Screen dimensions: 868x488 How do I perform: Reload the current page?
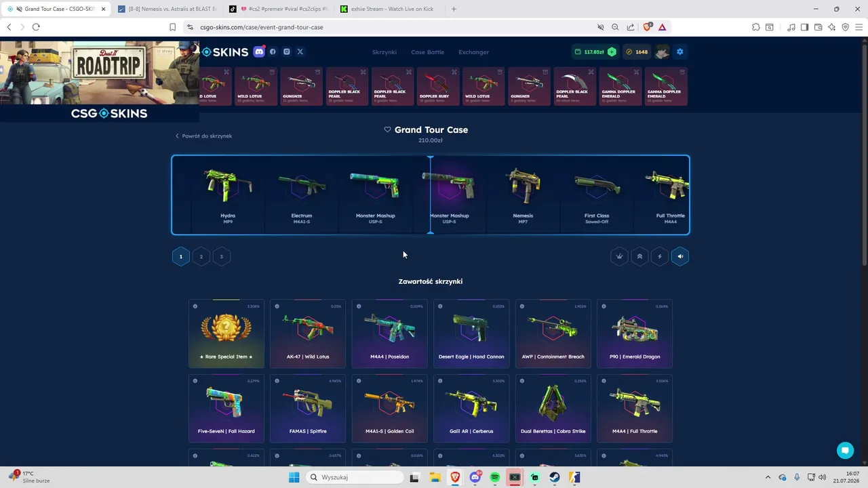point(36,27)
